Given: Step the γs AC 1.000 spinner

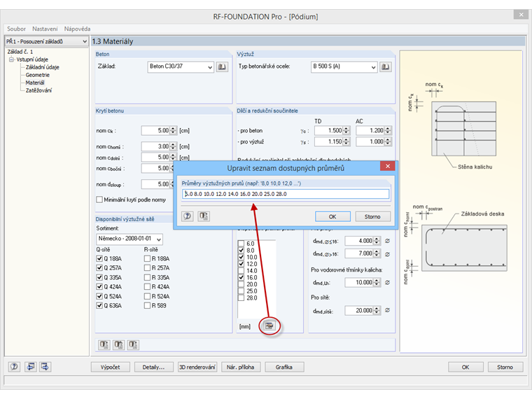Looking at the screenshot, I should pos(388,141).
